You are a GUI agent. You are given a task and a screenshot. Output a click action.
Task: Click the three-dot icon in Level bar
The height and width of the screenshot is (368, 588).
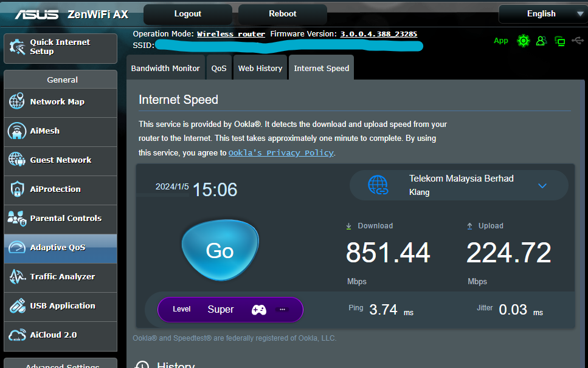pos(282,309)
